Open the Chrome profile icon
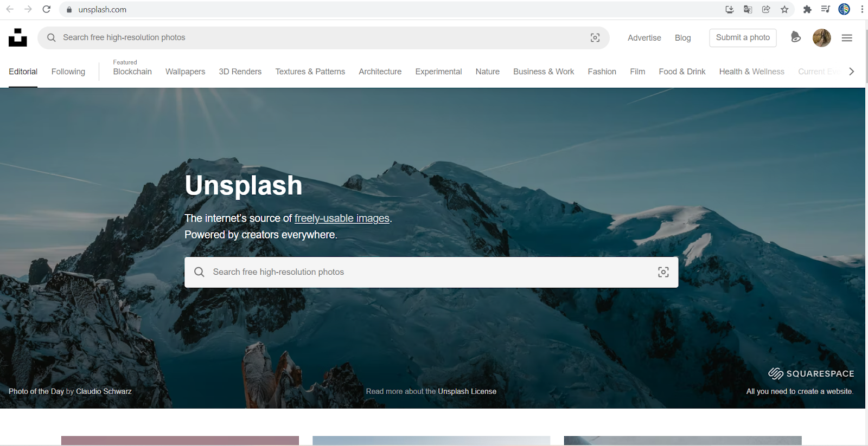868x446 pixels. [844, 9]
